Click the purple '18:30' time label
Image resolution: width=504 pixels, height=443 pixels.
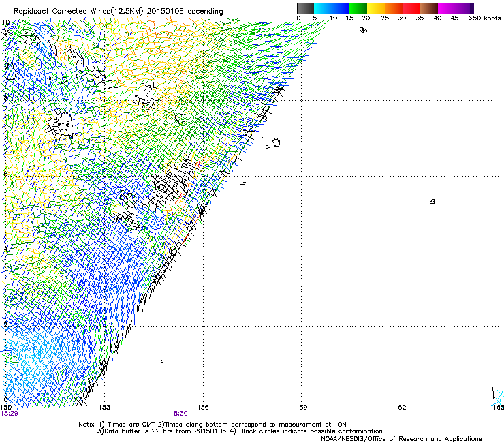pos(178,414)
